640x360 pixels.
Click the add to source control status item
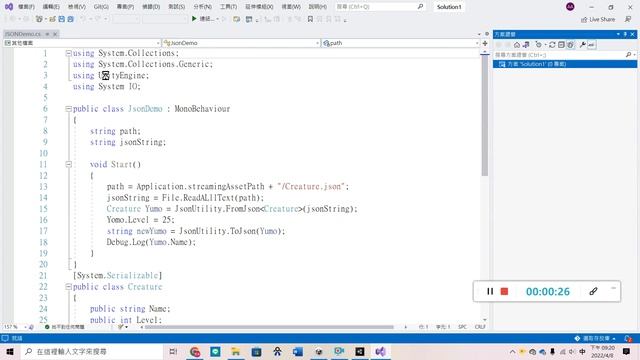pos(595,338)
